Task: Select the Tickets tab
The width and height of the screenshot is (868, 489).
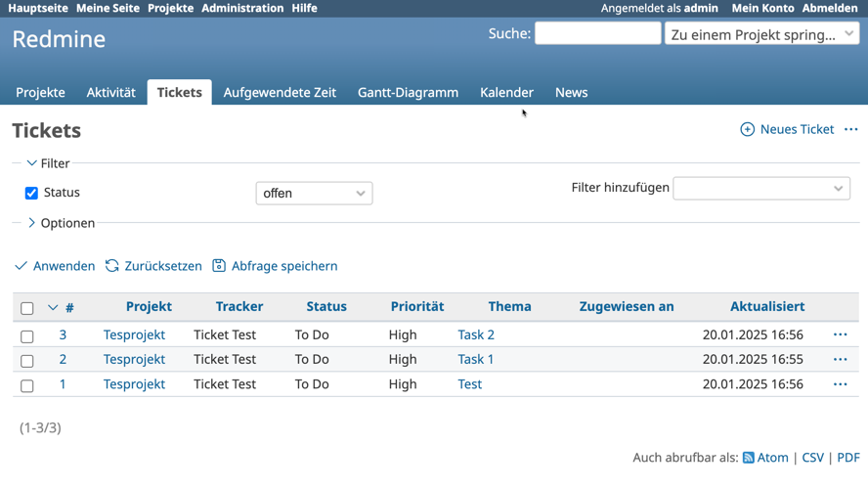Action: 179,93
